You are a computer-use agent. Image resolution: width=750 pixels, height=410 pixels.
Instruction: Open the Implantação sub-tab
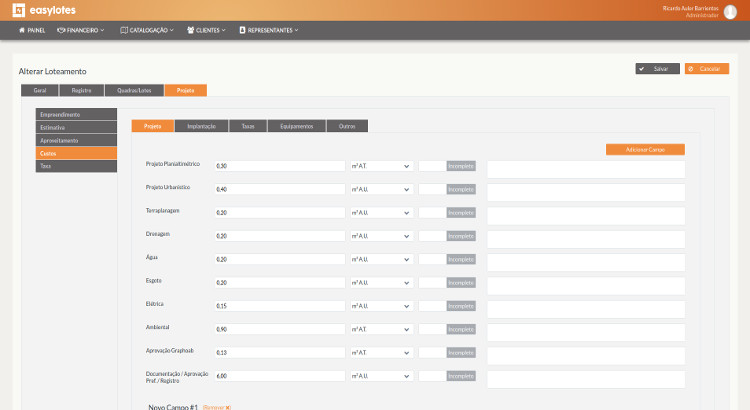click(201, 126)
